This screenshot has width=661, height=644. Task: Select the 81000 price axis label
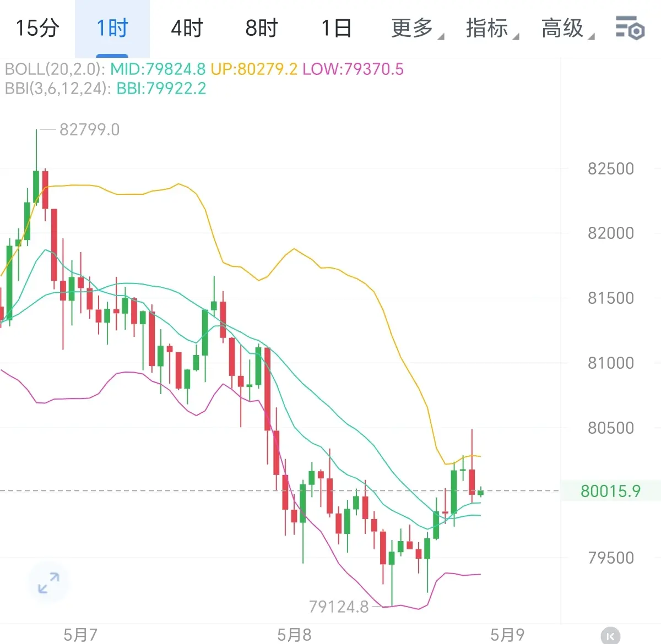611,363
